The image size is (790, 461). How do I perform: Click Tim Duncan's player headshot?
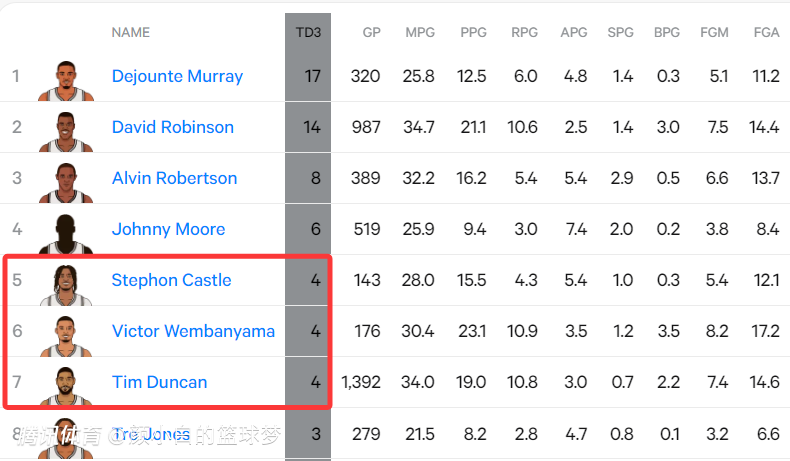coord(66,384)
